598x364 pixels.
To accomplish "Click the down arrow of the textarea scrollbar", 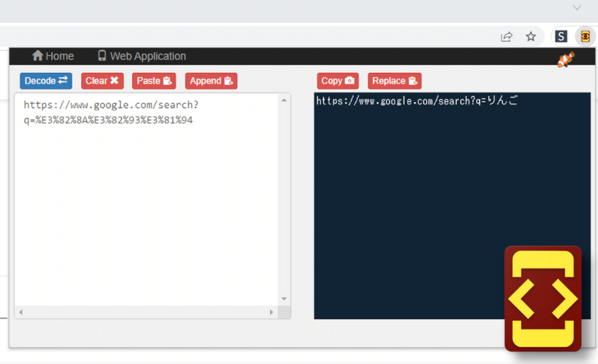I will point(283,298).
